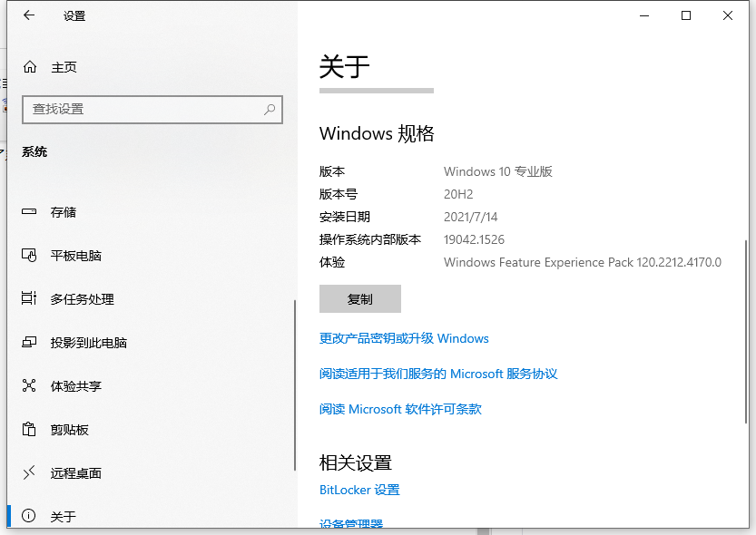Viewport: 756px width, 535px height.
Task: Click the 主页 home icon
Action: point(30,67)
